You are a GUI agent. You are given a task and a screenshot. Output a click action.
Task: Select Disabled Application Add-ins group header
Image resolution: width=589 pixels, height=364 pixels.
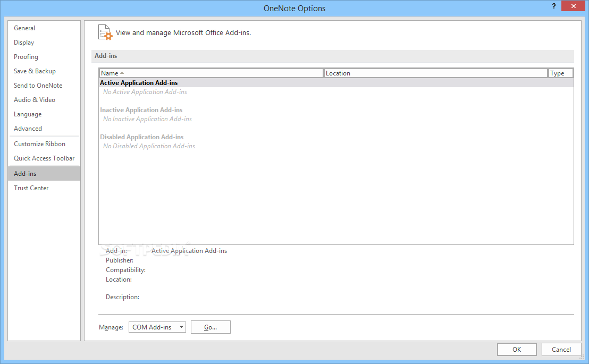[141, 137]
